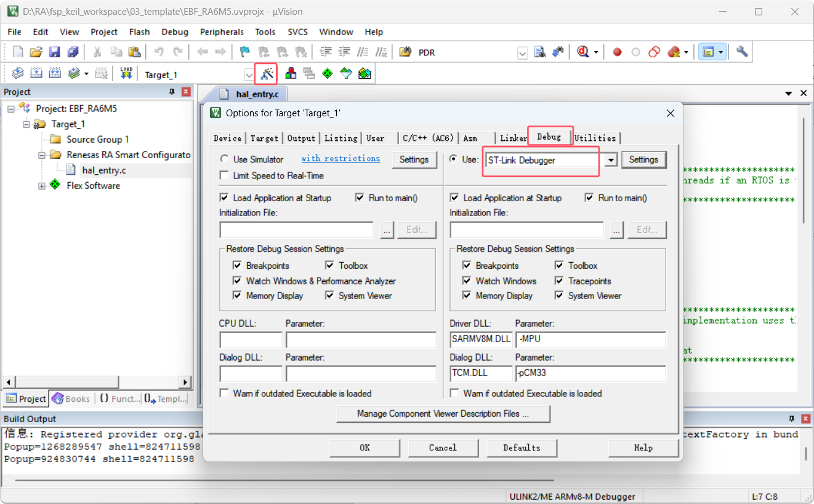The width and height of the screenshot is (814, 504).
Task: Open the 'with restrictions' link
Action: click(341, 159)
